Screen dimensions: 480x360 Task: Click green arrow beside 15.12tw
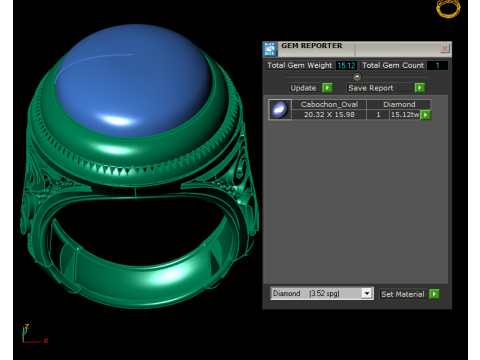click(x=426, y=115)
